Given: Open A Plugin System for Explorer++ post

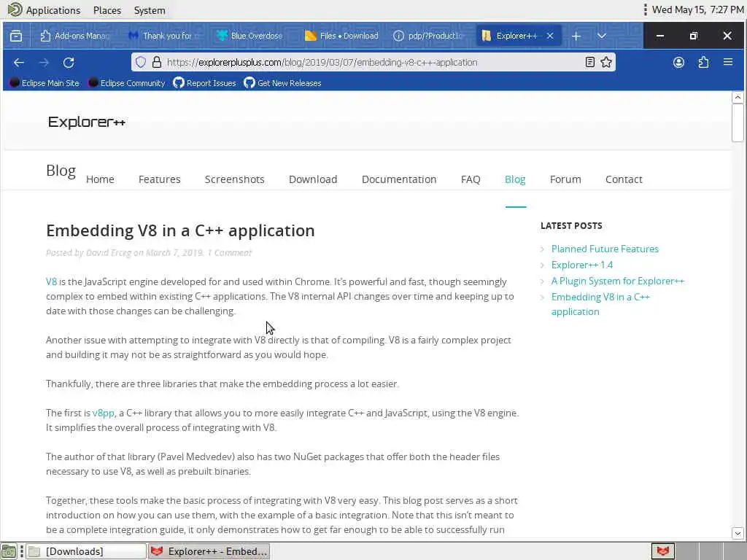Looking at the screenshot, I should [x=618, y=281].
